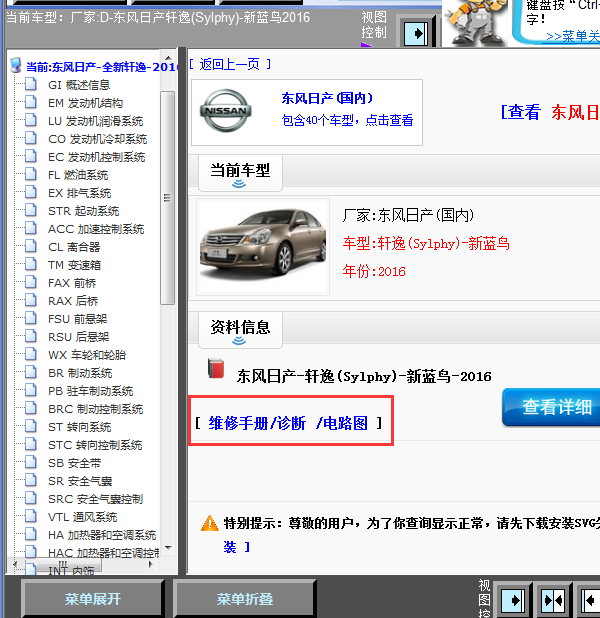Click the bottom view-control collapse-center button
Viewport: 600px width, 618px height.
click(553, 600)
